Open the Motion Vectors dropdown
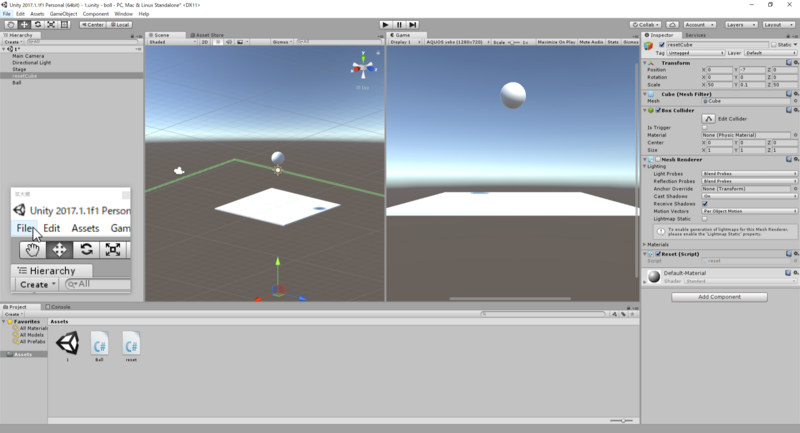Viewport: 800px width, 433px height. pos(749,211)
